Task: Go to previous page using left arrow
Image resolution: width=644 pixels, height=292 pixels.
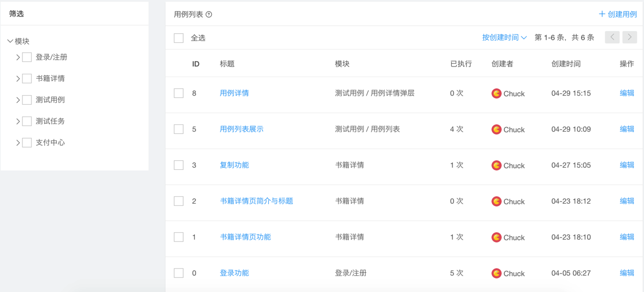Action: 612,38
